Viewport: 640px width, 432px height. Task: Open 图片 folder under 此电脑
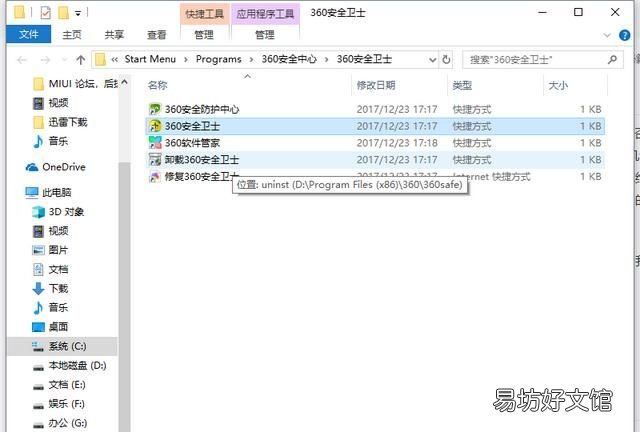point(50,250)
